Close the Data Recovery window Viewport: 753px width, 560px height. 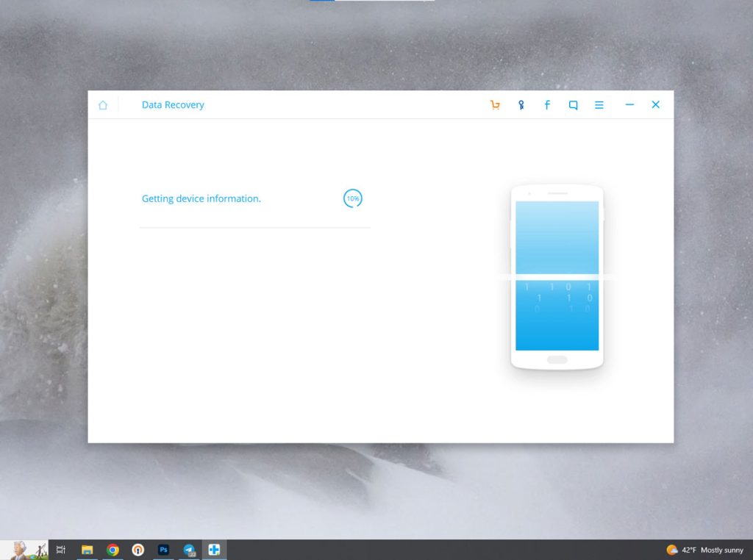pyautogui.click(x=655, y=105)
